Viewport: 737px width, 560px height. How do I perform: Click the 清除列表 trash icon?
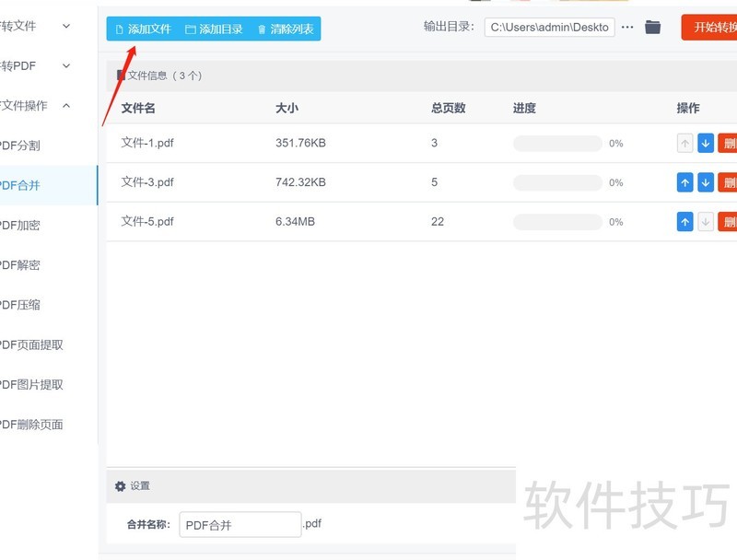pyautogui.click(x=263, y=28)
